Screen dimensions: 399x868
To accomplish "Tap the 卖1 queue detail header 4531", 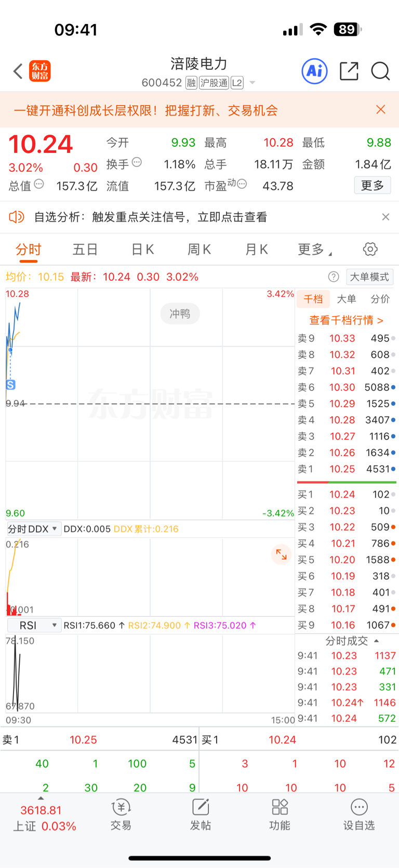I will coord(100,740).
